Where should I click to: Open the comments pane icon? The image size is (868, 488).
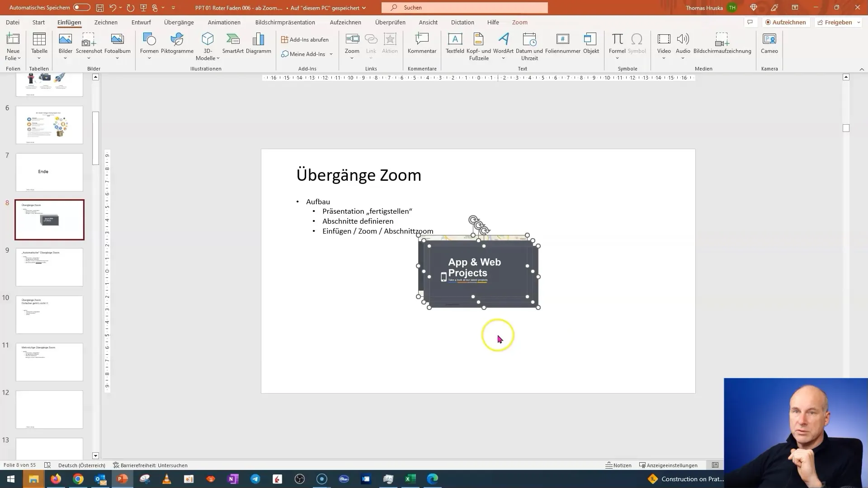pyautogui.click(x=750, y=22)
